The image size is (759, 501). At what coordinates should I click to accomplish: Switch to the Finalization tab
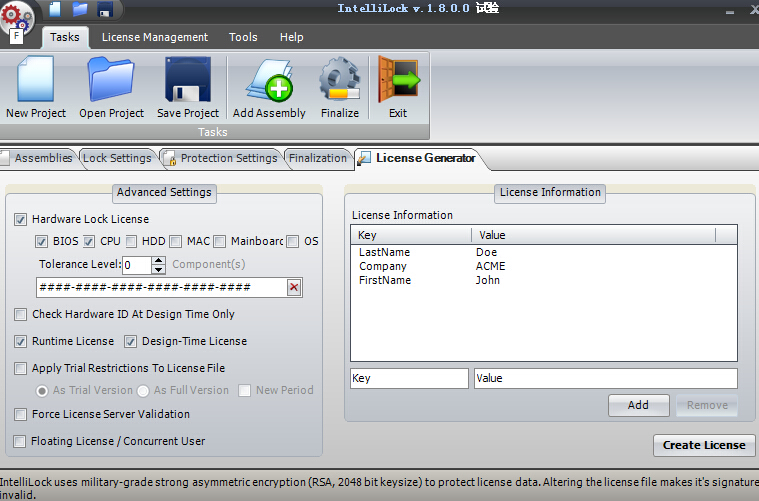coord(318,158)
